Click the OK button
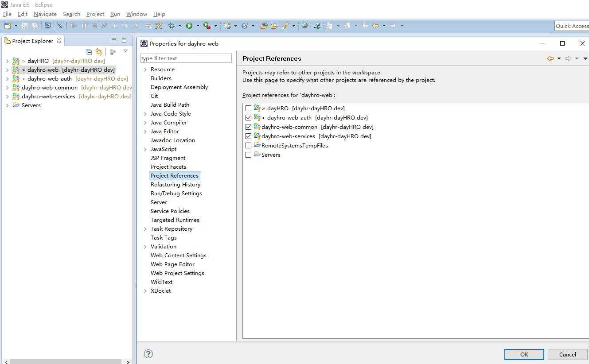This screenshot has width=589, height=364. (524, 354)
